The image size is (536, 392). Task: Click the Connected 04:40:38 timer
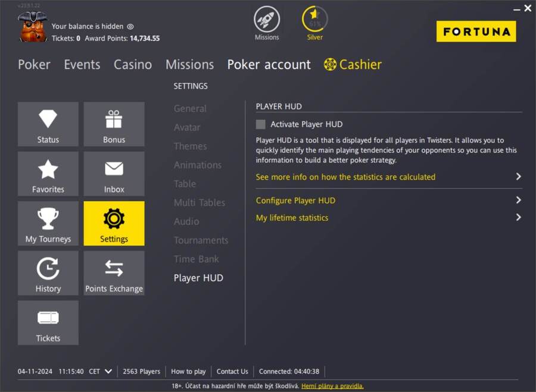[289, 371]
